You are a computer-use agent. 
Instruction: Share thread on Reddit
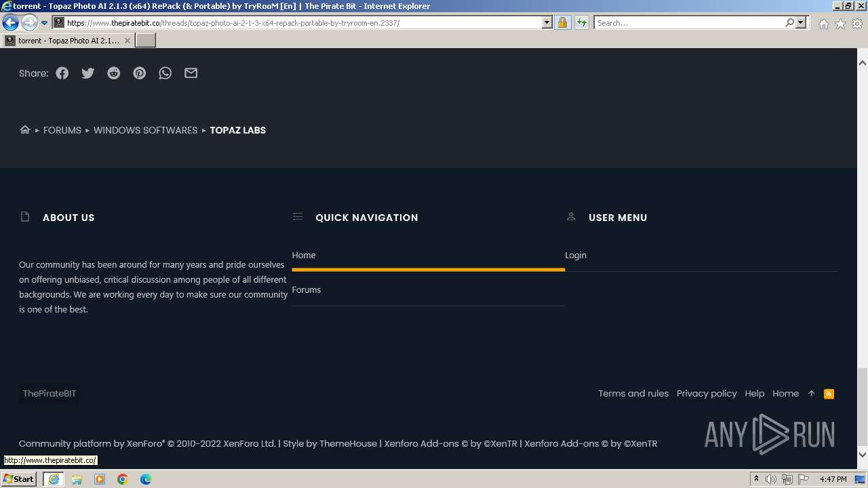coord(114,73)
